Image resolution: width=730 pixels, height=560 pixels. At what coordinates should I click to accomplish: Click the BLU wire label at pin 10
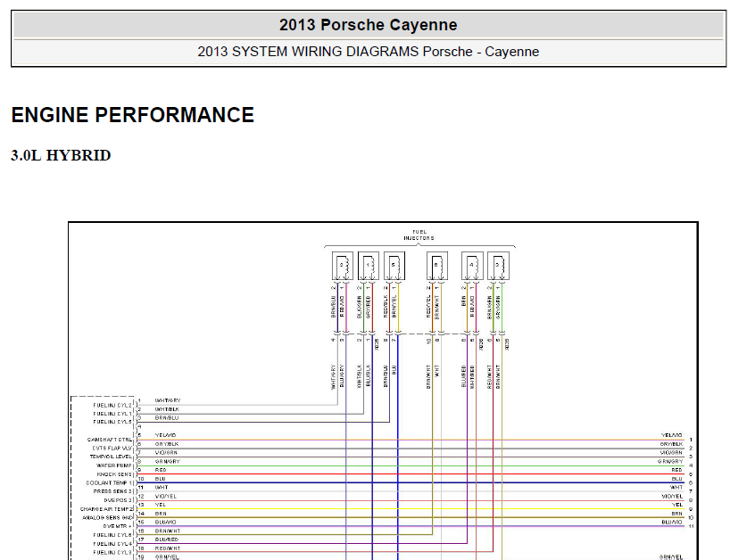click(x=160, y=479)
